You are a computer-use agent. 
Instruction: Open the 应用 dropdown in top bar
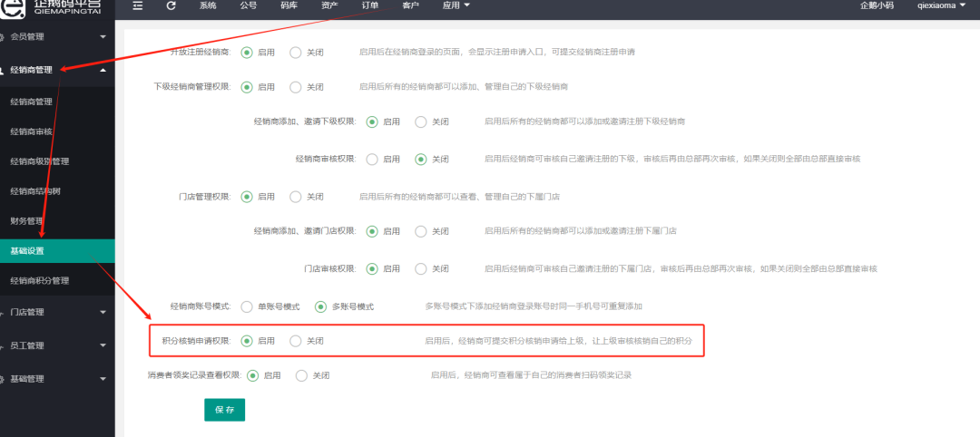(x=456, y=5)
